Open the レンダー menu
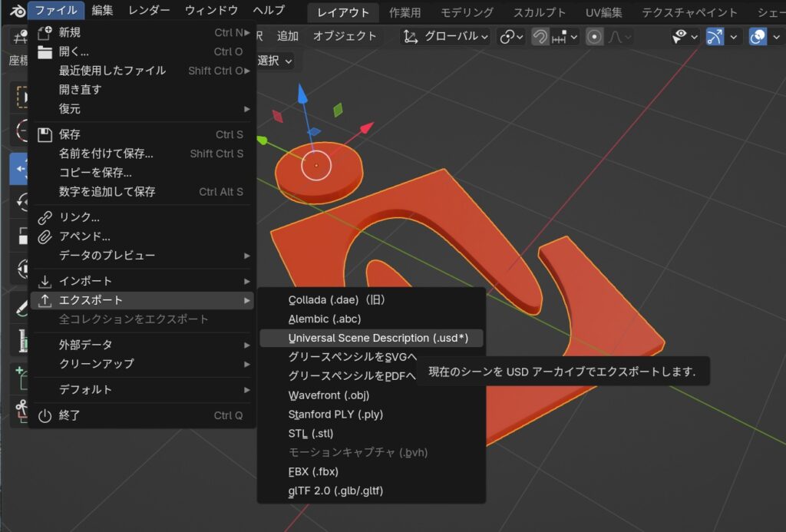Screen dimensions: 786x532 [149, 11]
